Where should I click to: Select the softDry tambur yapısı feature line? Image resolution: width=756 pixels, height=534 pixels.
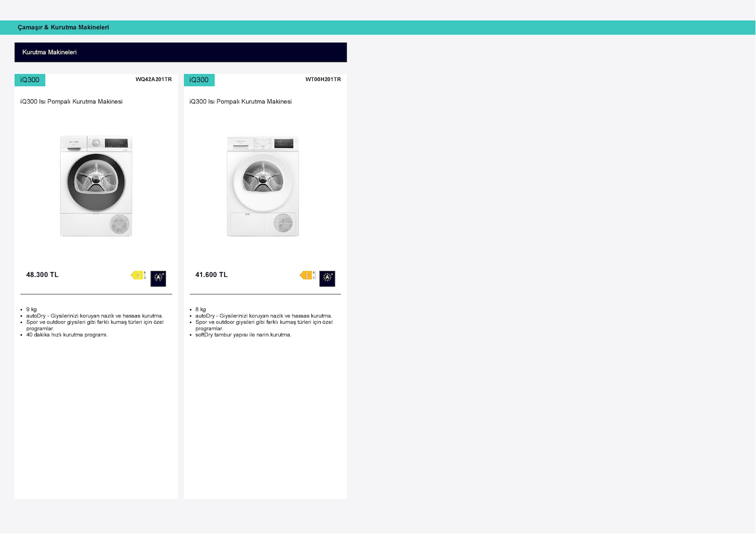243,335
